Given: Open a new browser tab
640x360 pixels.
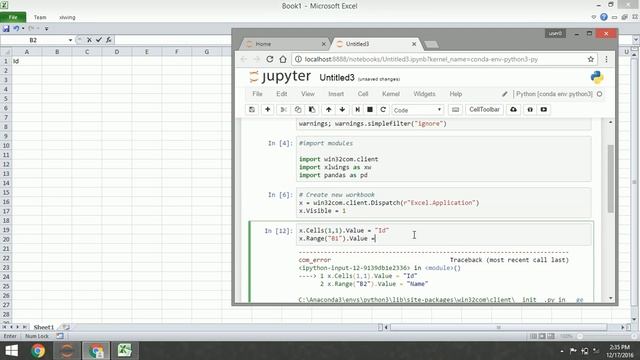Looking at the screenshot, I should click(x=431, y=44).
